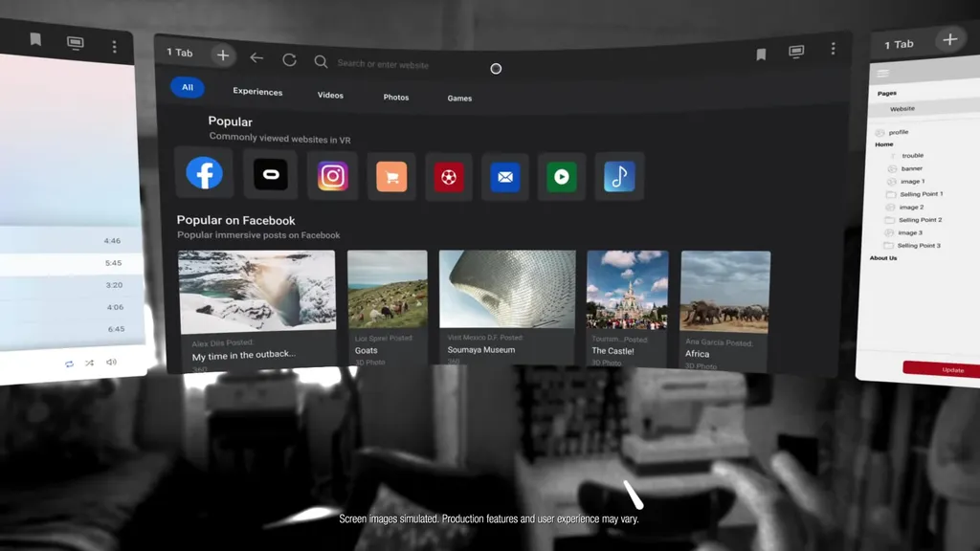Enable shuffle in the music player
Screen dimensions: 980x551
click(88, 363)
